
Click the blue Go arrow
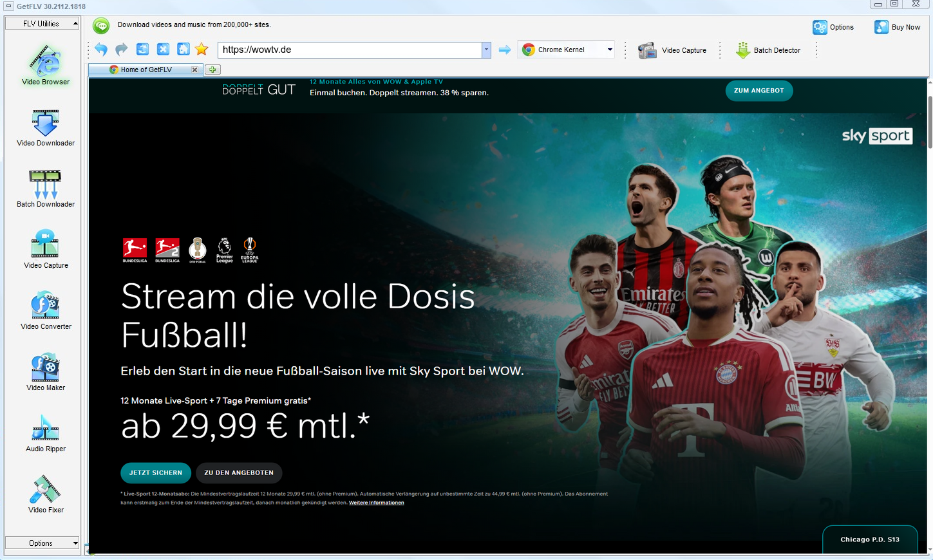505,50
